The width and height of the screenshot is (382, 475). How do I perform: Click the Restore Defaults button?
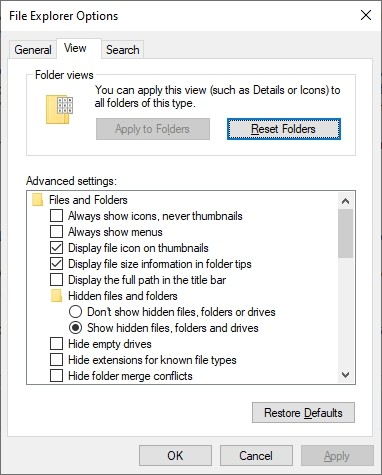pos(303,413)
